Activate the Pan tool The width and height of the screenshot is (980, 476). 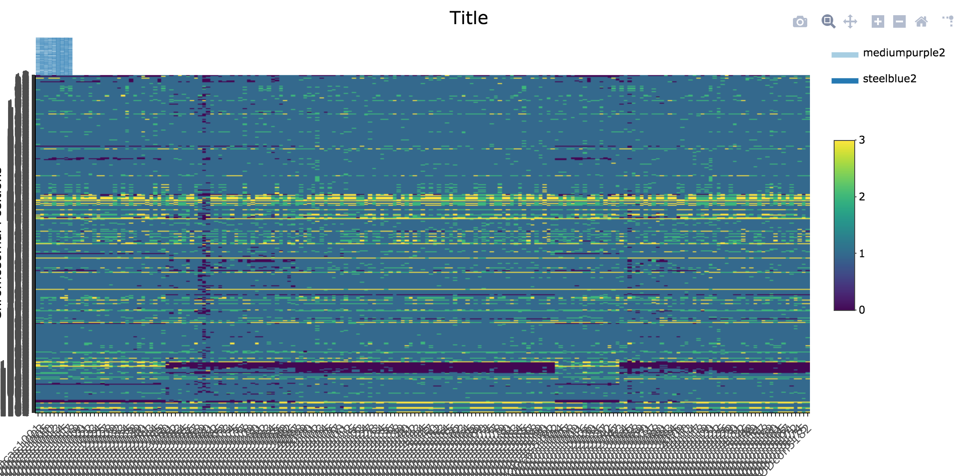pyautogui.click(x=850, y=21)
